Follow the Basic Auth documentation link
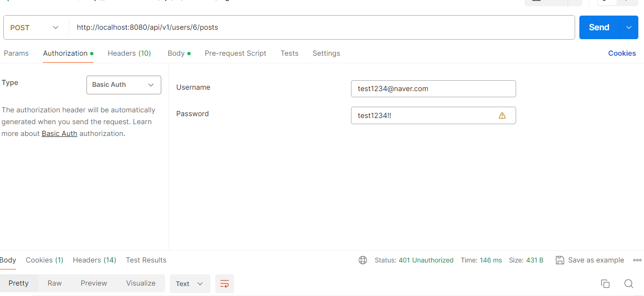The width and height of the screenshot is (644, 296). (59, 134)
